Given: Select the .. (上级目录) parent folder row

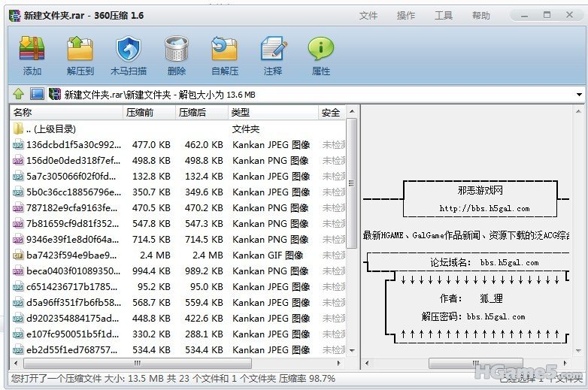Looking at the screenshot, I should (51, 129).
